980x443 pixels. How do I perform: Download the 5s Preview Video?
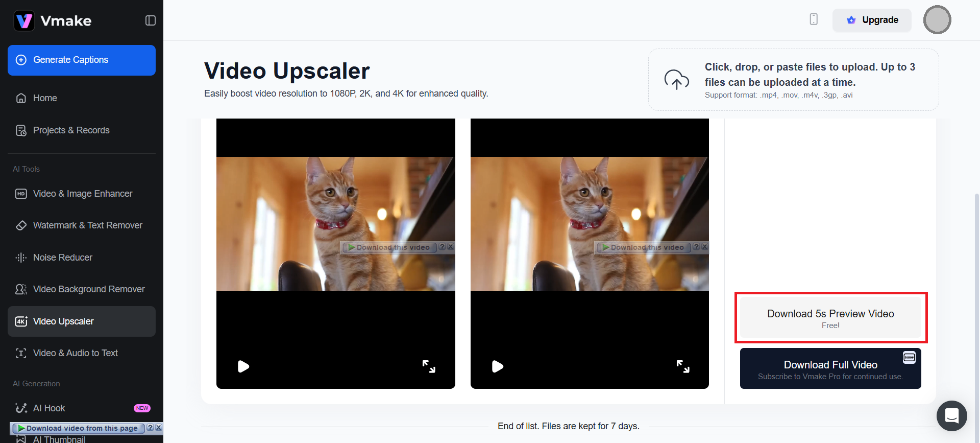click(830, 318)
